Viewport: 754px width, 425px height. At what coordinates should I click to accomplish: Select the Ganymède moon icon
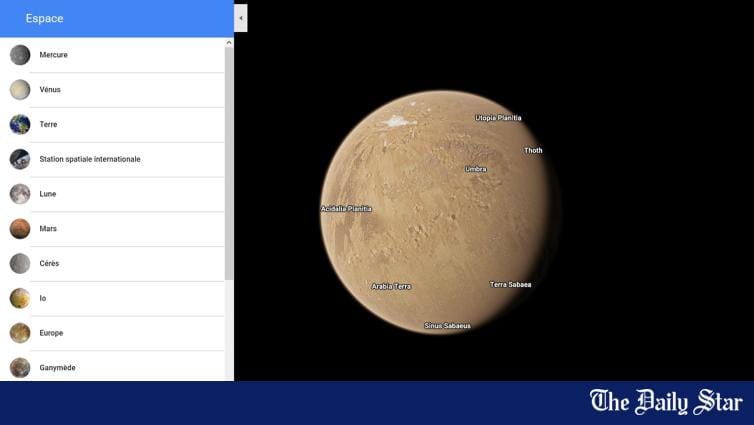(x=20, y=367)
